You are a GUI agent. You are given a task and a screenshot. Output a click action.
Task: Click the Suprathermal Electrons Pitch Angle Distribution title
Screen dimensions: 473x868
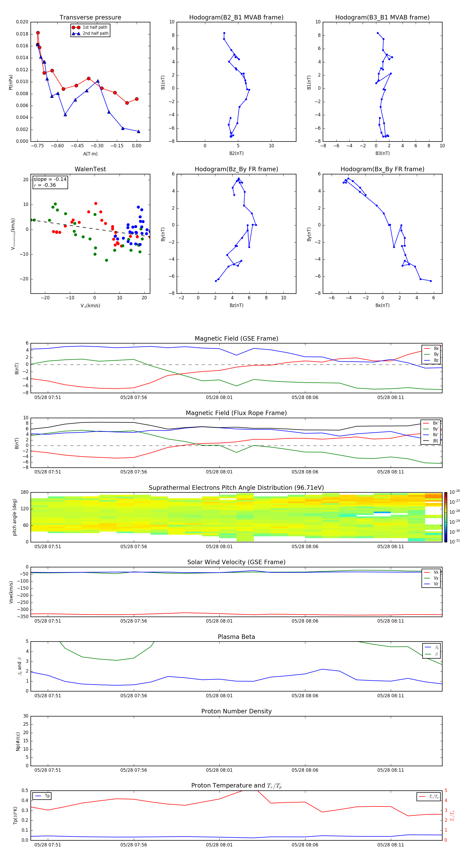[x=236, y=488]
